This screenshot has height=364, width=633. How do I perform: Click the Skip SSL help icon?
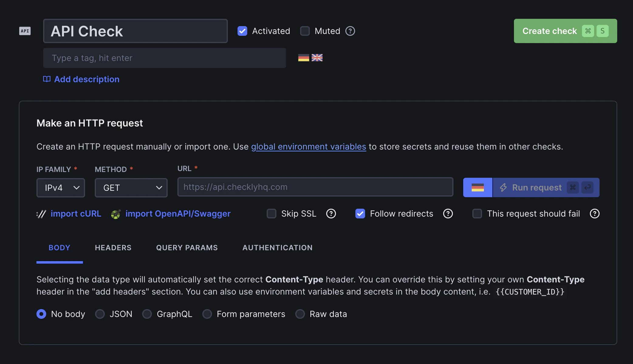coord(331,214)
